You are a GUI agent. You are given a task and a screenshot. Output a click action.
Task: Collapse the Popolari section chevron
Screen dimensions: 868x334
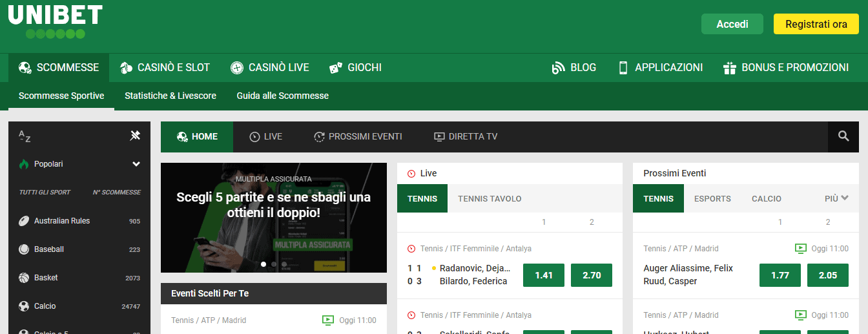coord(136,164)
